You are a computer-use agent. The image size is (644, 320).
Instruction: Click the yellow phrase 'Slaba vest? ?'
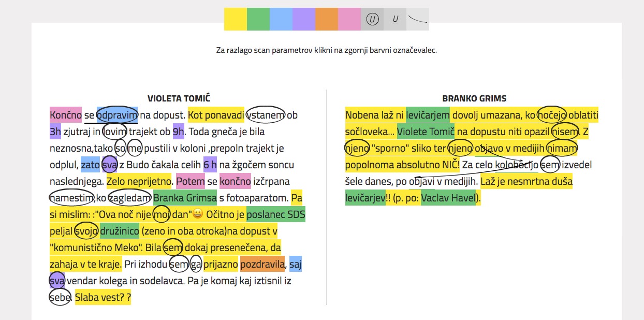pyautogui.click(x=103, y=298)
